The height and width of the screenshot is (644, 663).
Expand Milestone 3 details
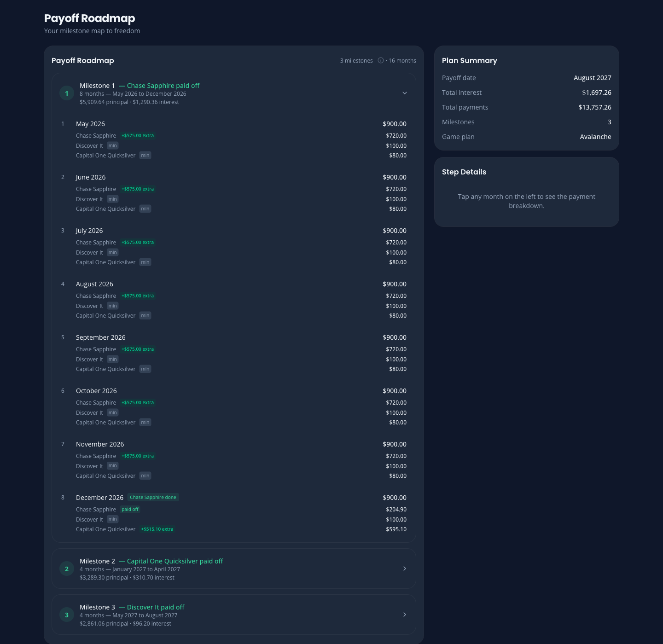pos(405,615)
